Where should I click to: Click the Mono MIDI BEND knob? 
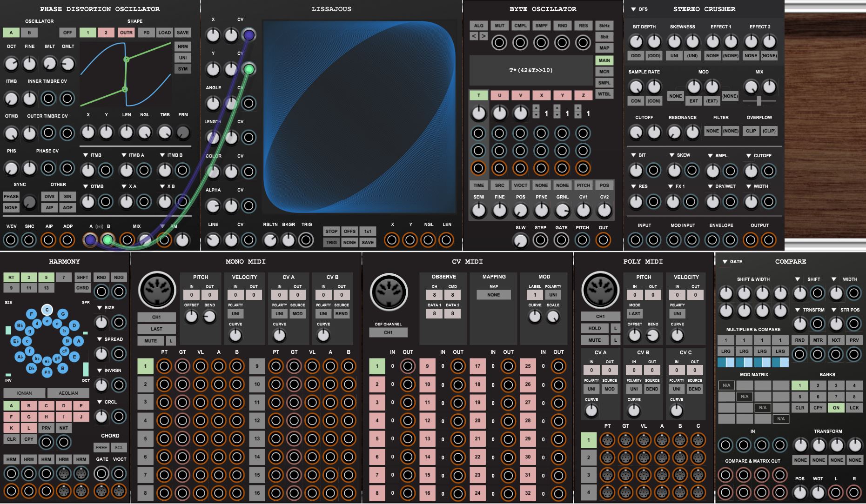pyautogui.click(x=209, y=317)
